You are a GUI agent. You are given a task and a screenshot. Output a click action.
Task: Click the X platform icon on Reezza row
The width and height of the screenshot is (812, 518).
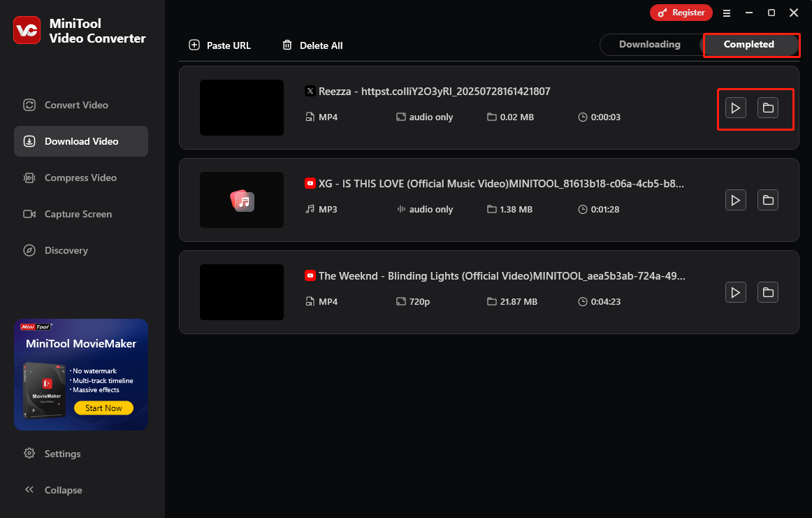point(310,91)
